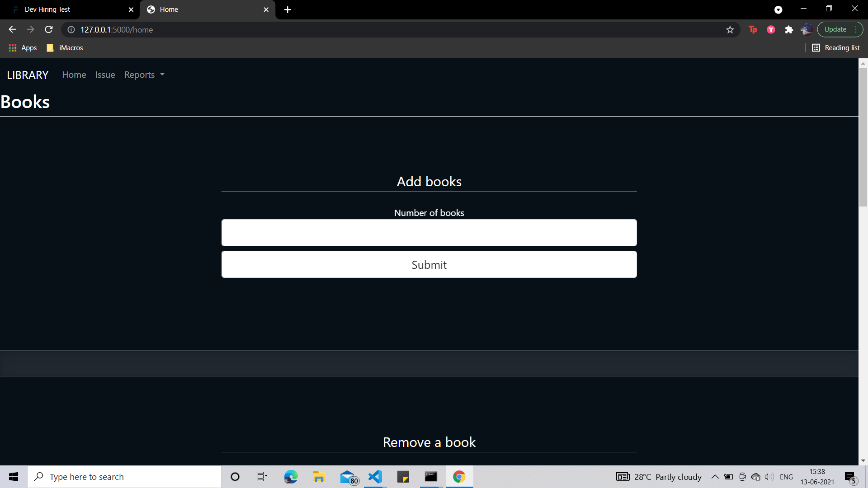This screenshot has width=868, height=488.
Task: Click the Number of books input field
Action: click(429, 233)
